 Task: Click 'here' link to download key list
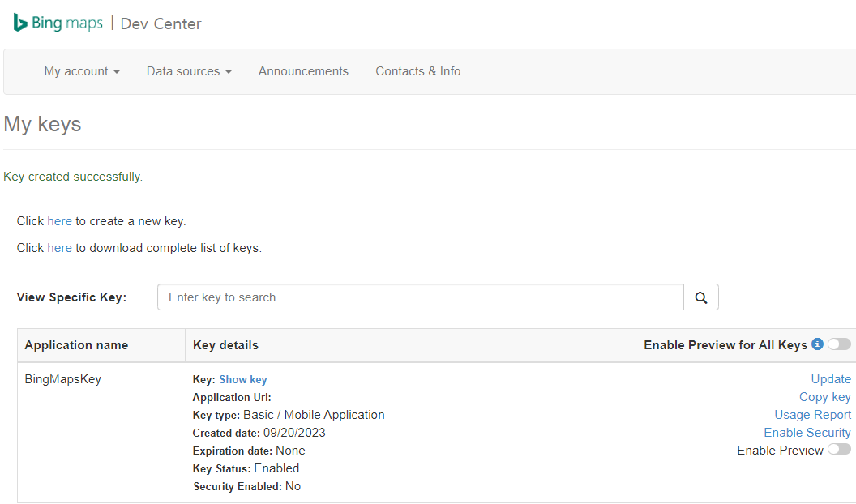(59, 248)
